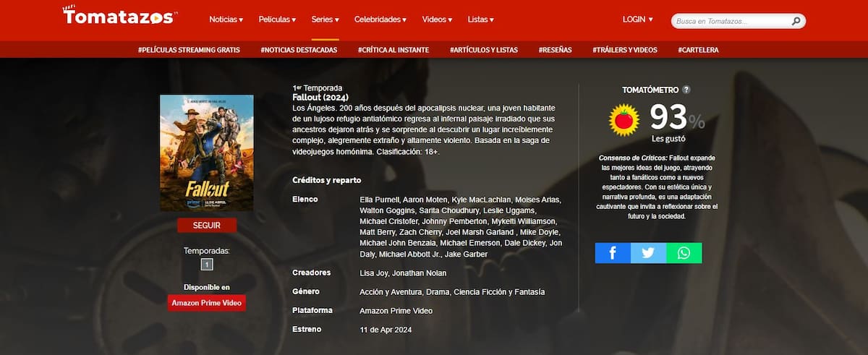Open #PELÍCULAS STREAMING GRATIS section

tap(189, 50)
